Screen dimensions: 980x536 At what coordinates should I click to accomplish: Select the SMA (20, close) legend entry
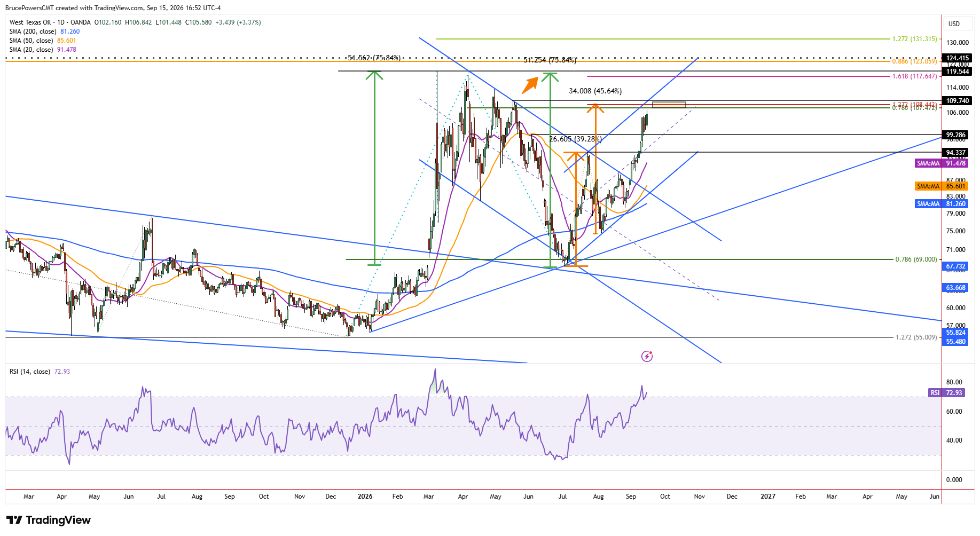[x=43, y=50]
